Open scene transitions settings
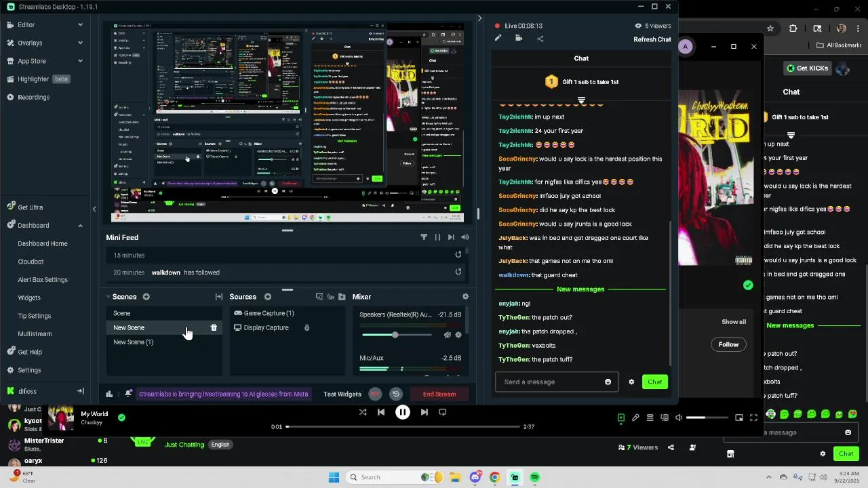 [x=219, y=297]
